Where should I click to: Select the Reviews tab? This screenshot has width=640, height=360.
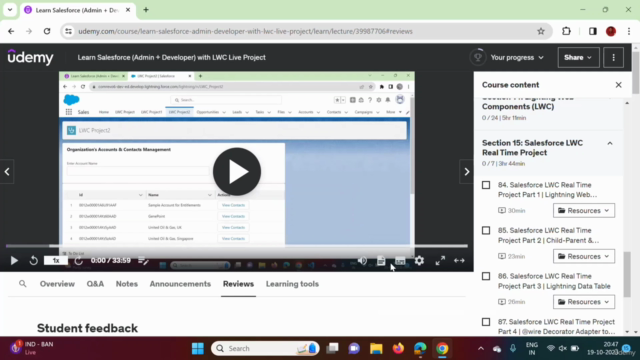click(x=238, y=284)
